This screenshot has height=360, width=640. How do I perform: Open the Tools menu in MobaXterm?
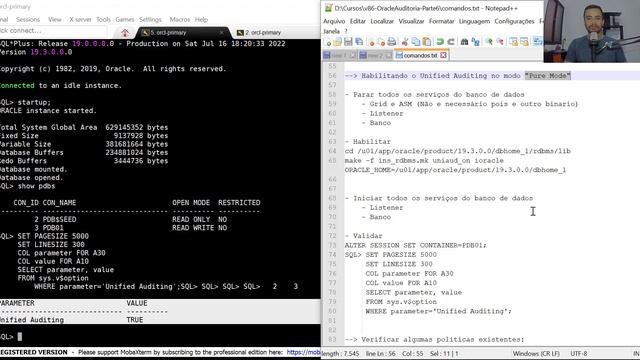[103, 20]
